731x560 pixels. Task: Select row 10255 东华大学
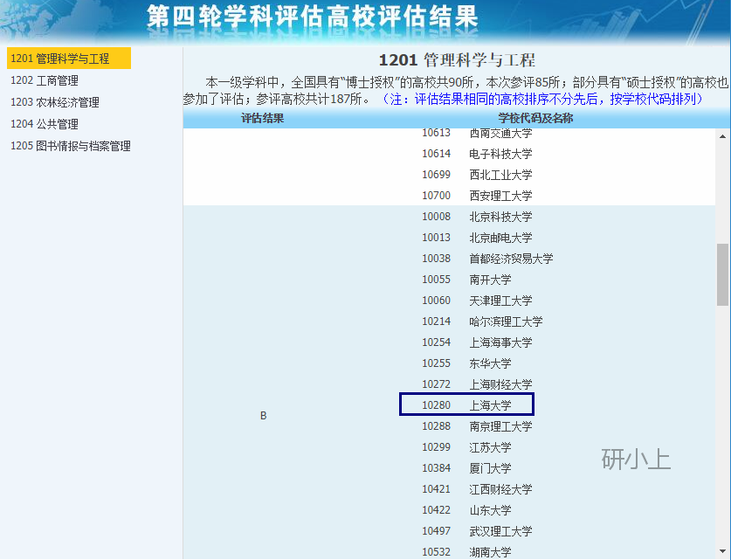[466, 363]
